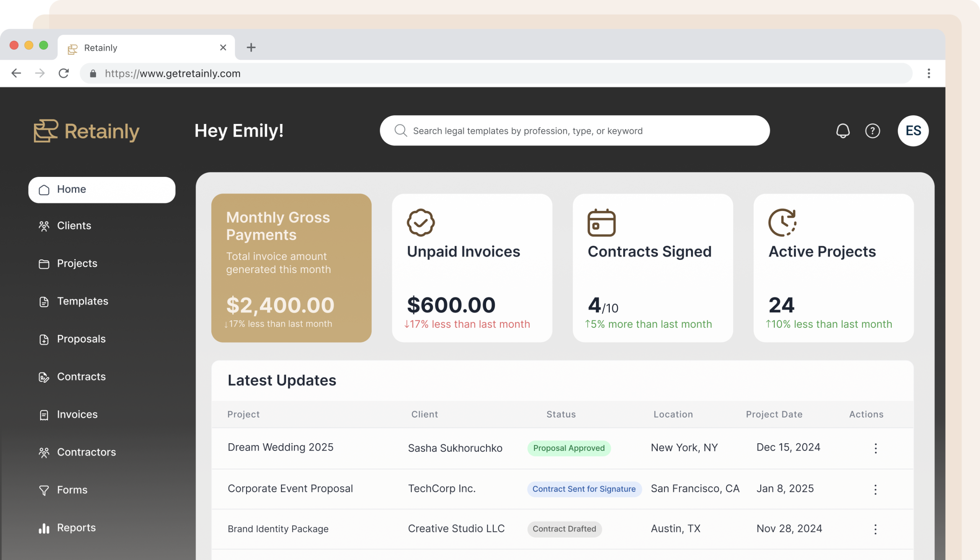Click the Retainly logo in sidebar
The width and height of the screenshot is (980, 560).
(87, 131)
